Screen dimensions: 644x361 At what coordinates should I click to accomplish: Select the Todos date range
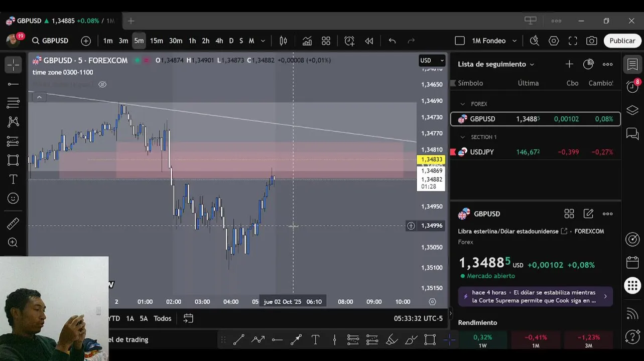click(x=162, y=318)
